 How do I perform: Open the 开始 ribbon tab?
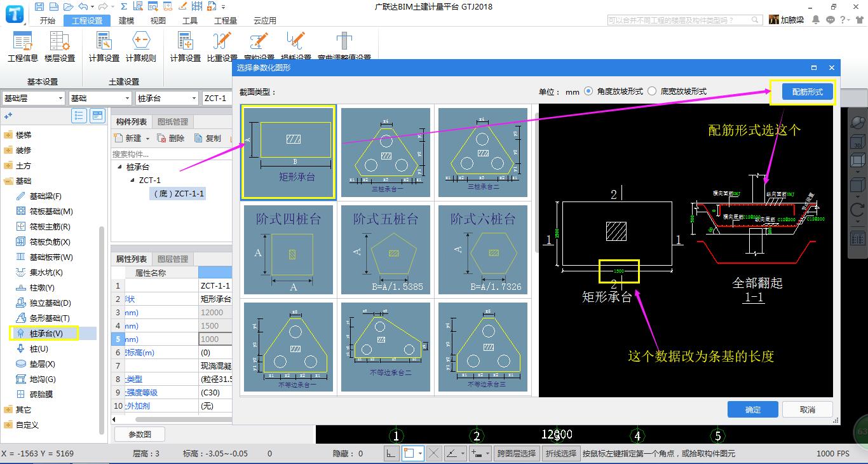pos(48,20)
